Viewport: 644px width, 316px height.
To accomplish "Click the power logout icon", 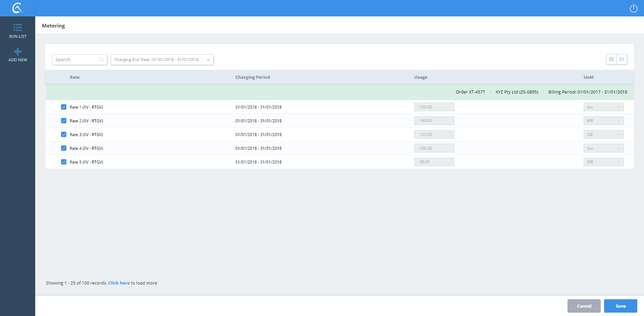I will 633,8.
